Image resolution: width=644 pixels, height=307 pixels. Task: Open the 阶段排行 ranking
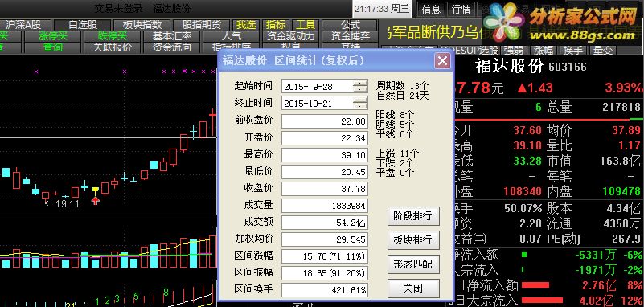pyautogui.click(x=413, y=216)
